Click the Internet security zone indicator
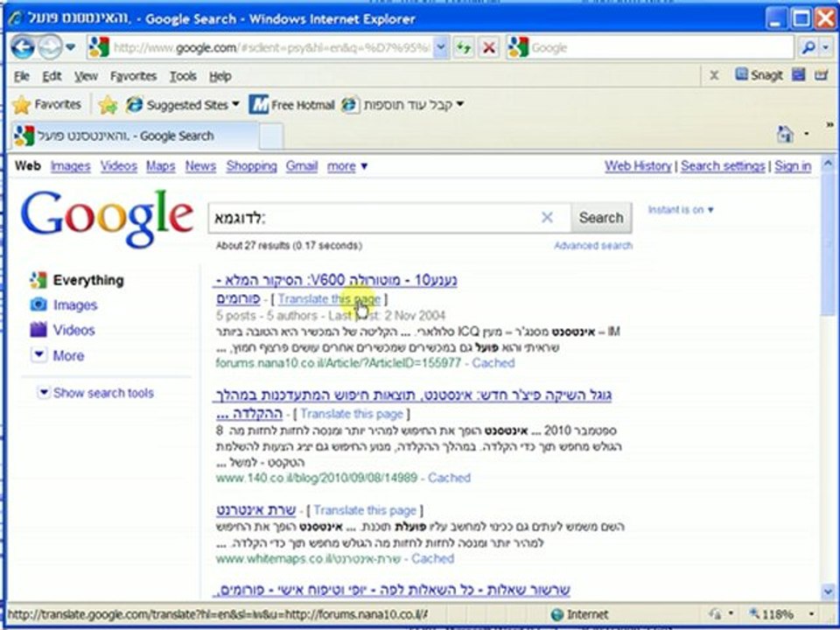 click(579, 614)
